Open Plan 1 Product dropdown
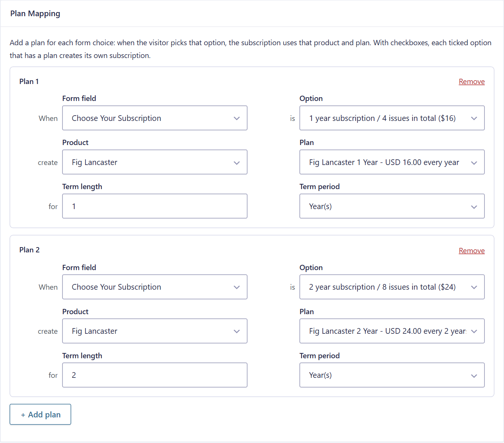Viewport: 504px width, 443px height. pos(155,162)
